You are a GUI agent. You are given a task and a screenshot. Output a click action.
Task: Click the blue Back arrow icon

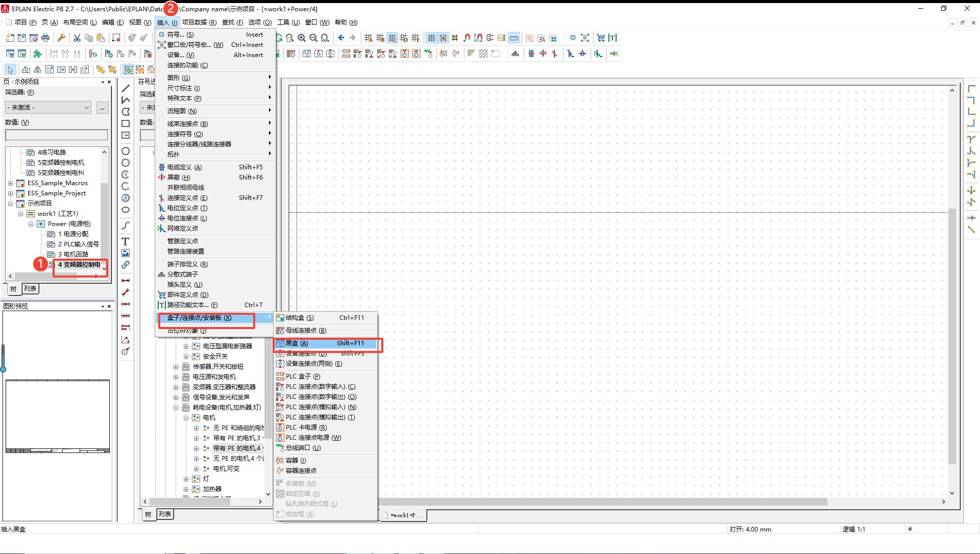pyautogui.click(x=341, y=38)
